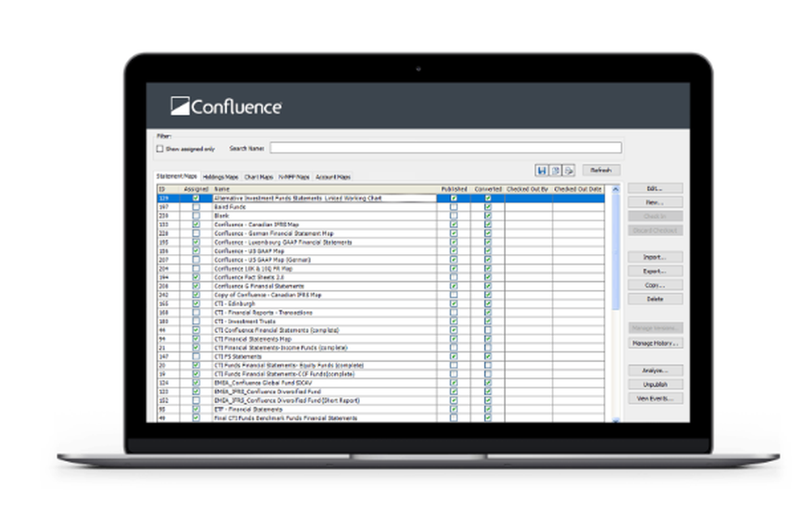Click the Checked Out By column header

click(529, 190)
